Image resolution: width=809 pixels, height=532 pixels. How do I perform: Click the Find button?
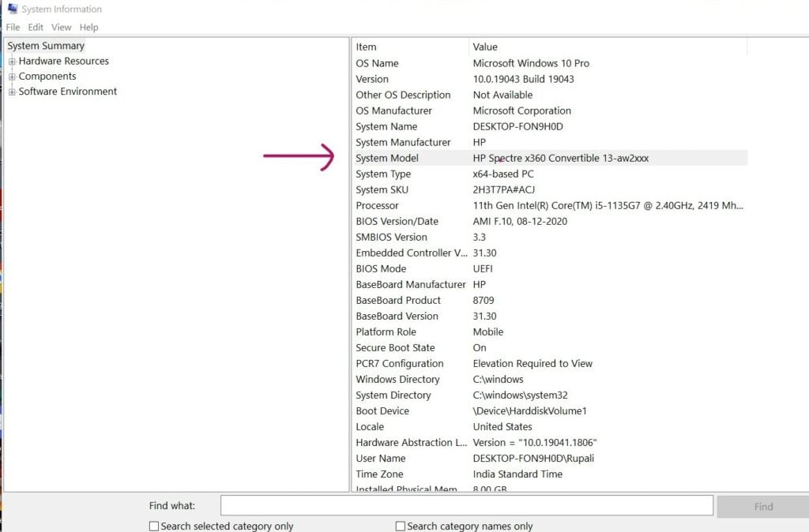pos(762,506)
